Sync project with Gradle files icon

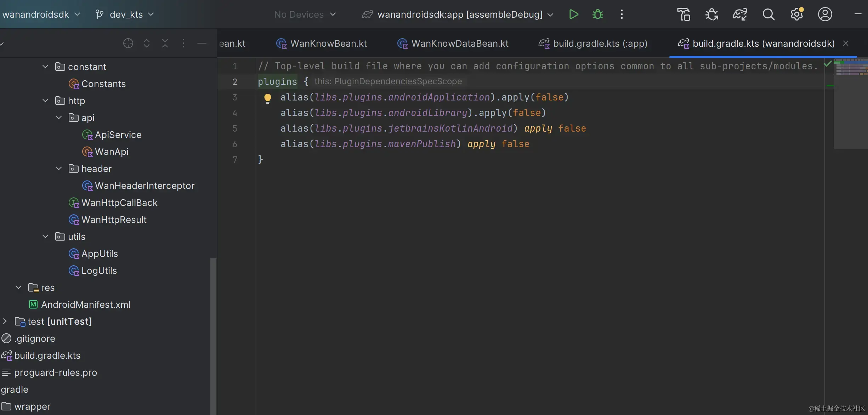pos(740,15)
